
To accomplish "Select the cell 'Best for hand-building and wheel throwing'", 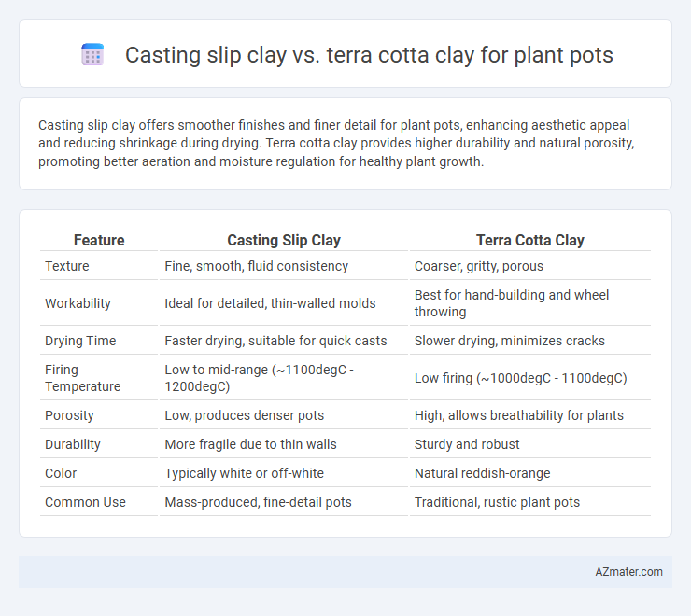I will point(512,303).
